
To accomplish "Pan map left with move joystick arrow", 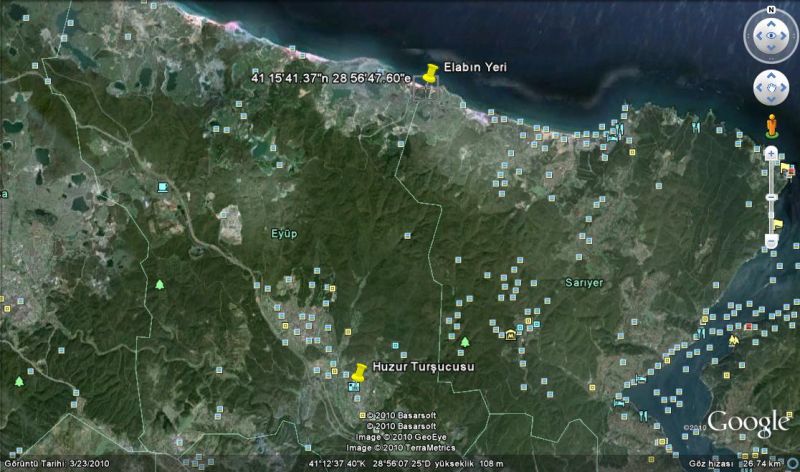I will click(757, 89).
